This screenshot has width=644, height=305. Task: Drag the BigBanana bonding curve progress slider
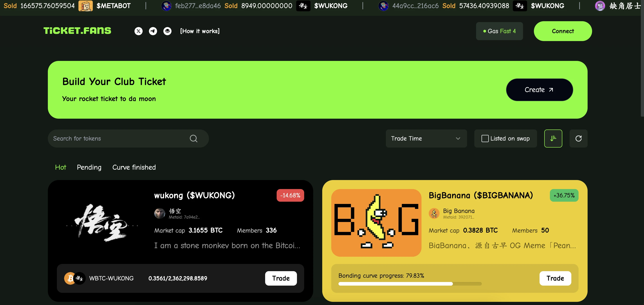coord(452,283)
